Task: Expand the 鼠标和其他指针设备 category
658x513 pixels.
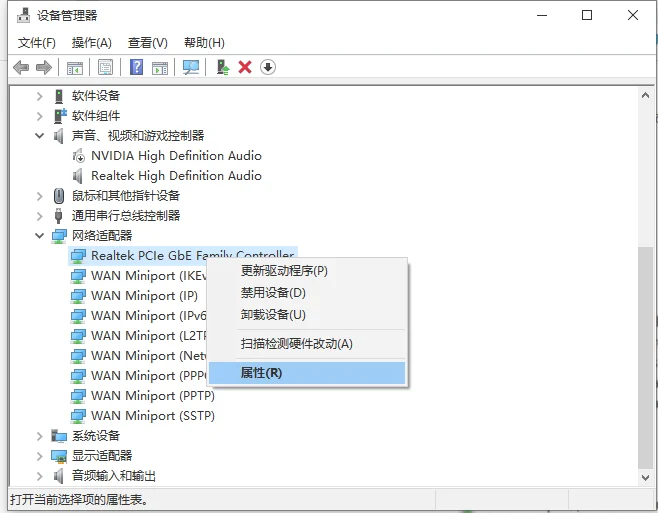Action: point(40,196)
